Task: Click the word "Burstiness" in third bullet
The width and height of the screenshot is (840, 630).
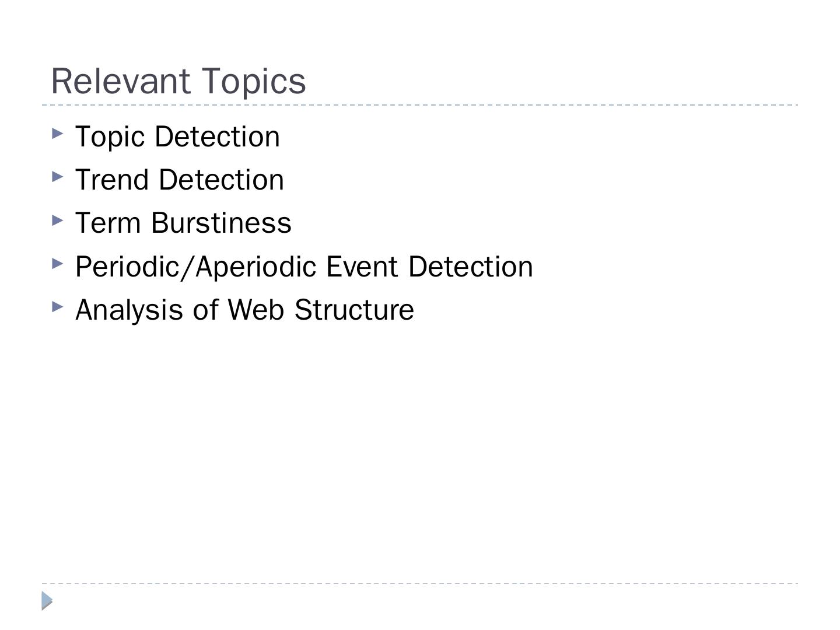Action: click(x=221, y=223)
